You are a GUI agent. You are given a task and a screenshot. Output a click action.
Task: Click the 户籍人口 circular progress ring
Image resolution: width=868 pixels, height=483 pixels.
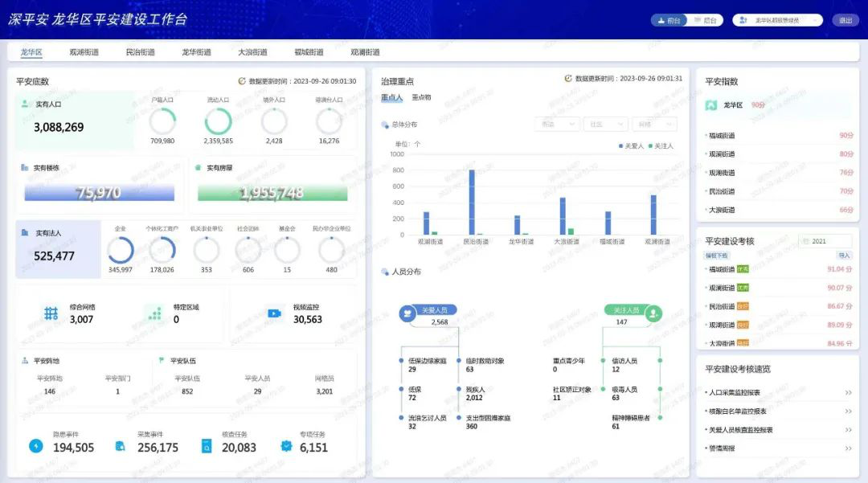[x=162, y=121]
